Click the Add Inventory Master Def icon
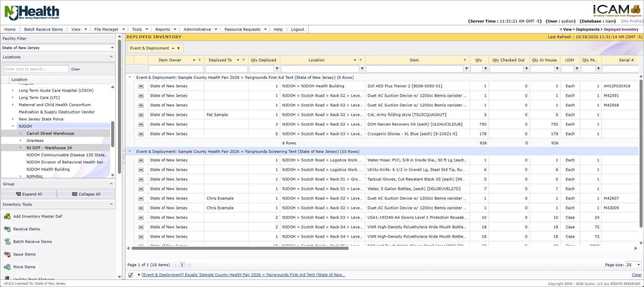Viewport: 644px width, 287px height. click(7, 216)
